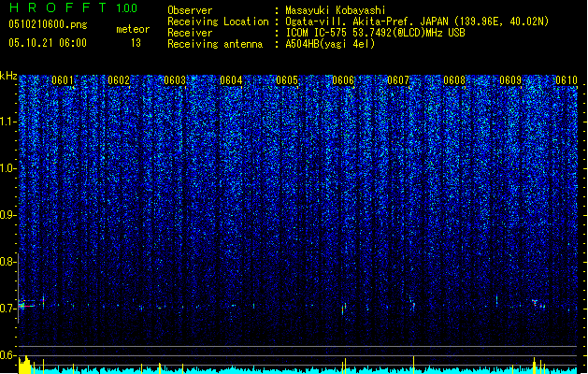Click the 0602 time marker
The image size is (588, 374).
(119, 80)
